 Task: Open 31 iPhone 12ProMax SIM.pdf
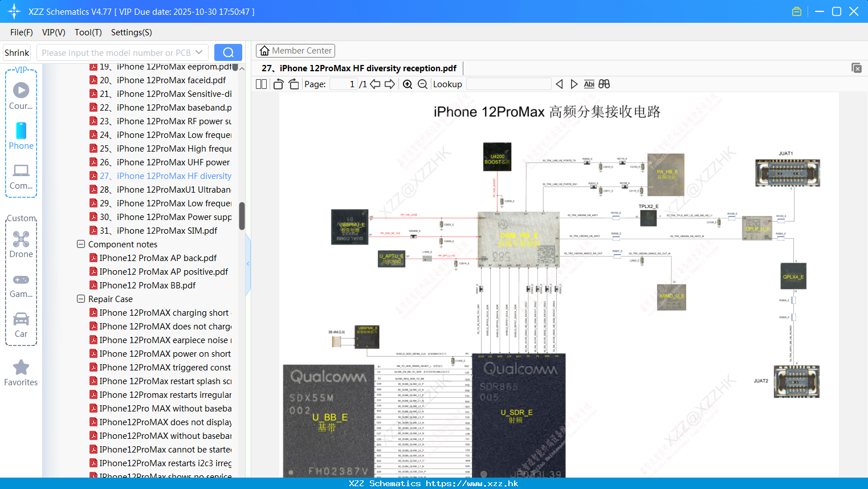coord(154,231)
